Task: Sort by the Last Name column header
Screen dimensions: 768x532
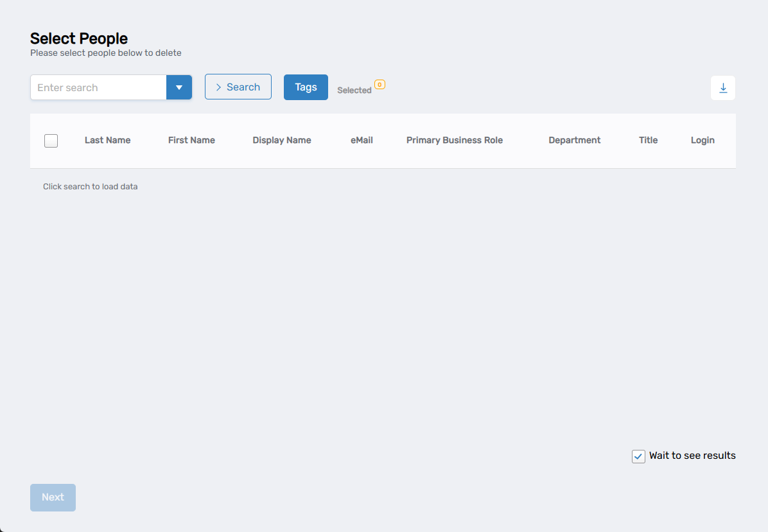Action: point(107,141)
